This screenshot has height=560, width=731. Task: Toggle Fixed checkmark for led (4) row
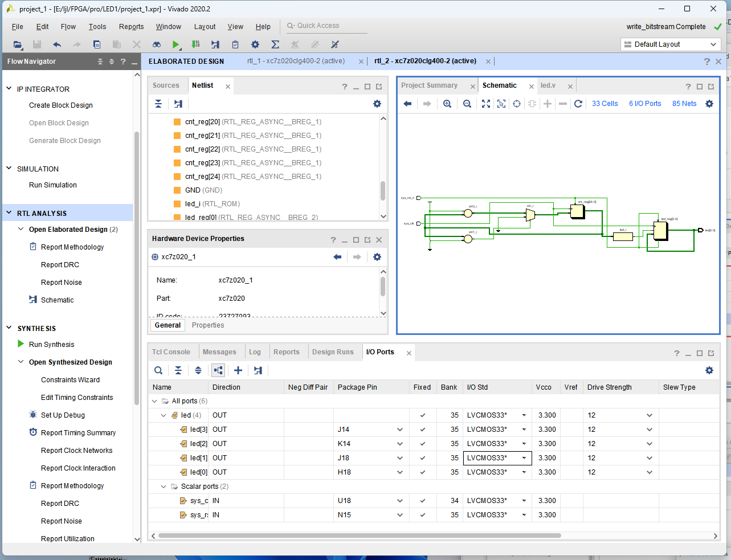tap(422, 415)
